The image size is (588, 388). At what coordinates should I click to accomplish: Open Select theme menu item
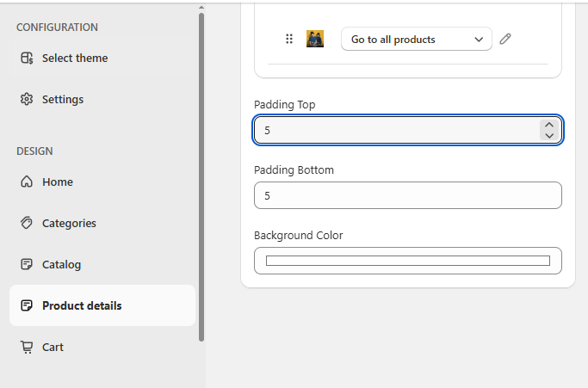102,59
